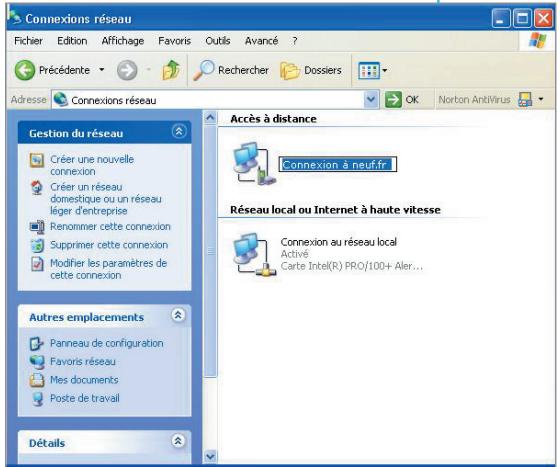The width and height of the screenshot is (560, 467).
Task: Click Modifier les paramètres de cette connexion
Action: pyautogui.click(x=109, y=269)
